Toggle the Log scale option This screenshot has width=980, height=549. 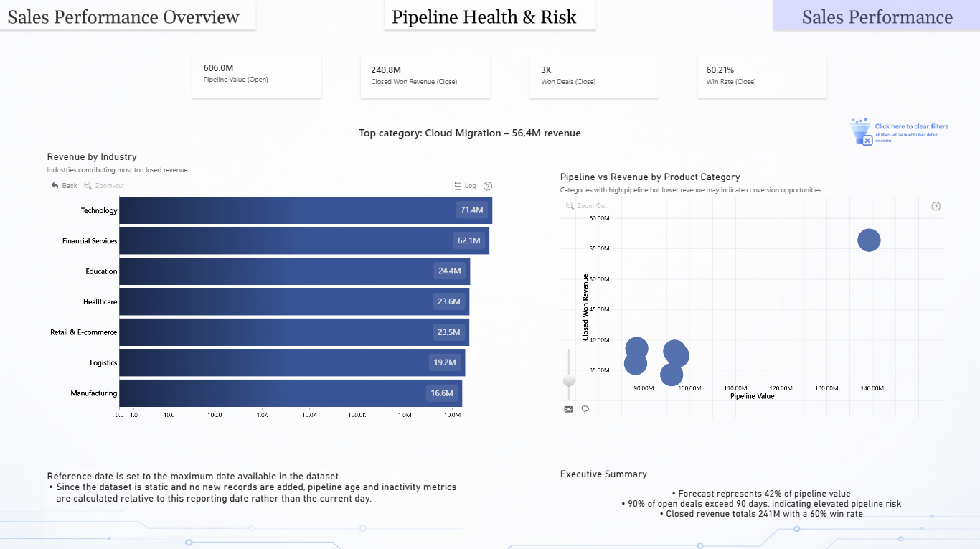[x=465, y=186]
